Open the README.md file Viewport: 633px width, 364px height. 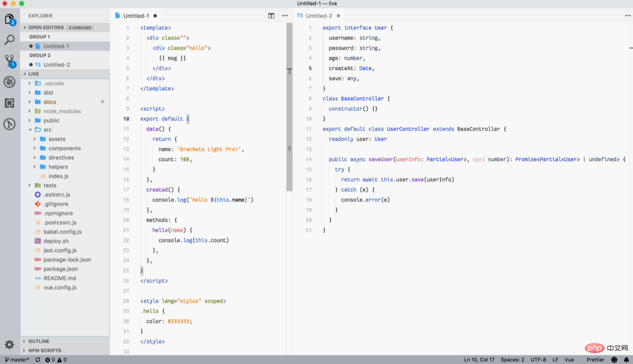pos(65,278)
